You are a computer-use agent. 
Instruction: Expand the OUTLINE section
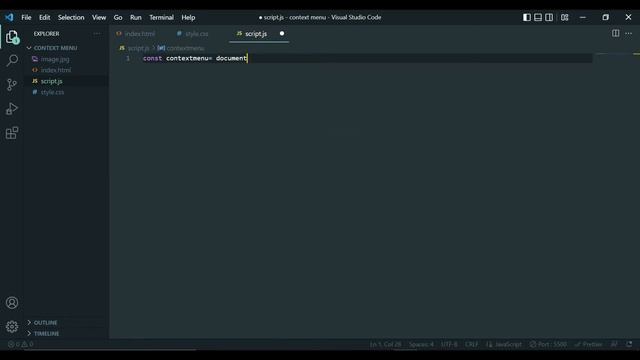(x=45, y=322)
